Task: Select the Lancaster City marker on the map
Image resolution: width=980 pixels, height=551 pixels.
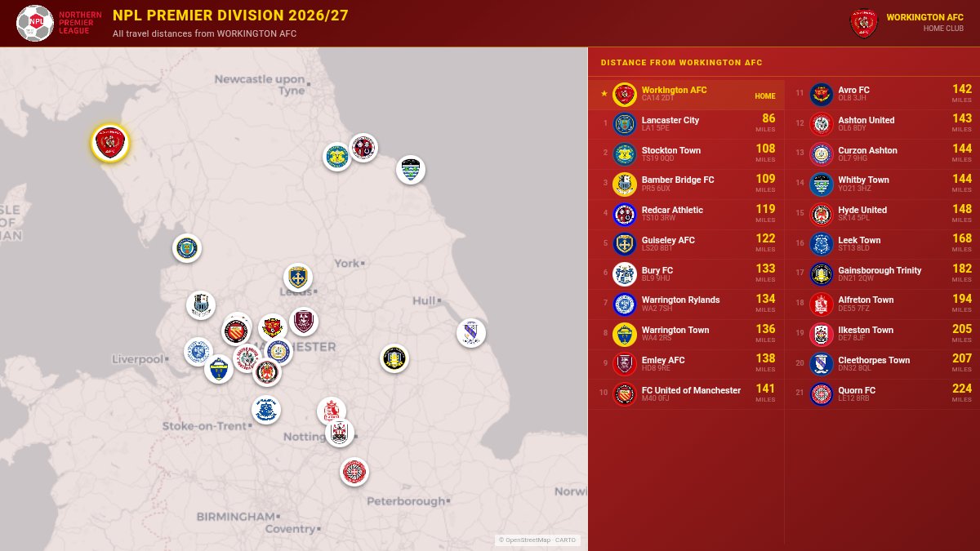Action: tap(187, 247)
